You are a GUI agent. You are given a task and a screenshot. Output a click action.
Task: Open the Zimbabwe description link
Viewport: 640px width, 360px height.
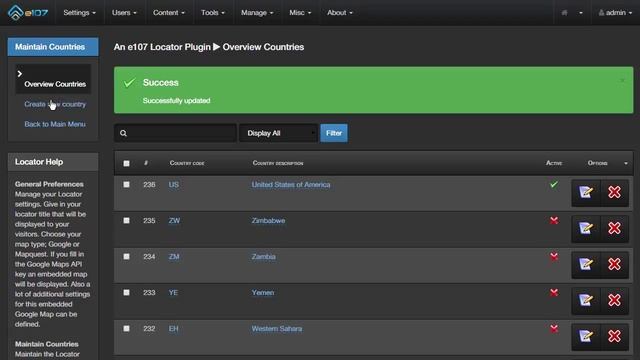268,220
